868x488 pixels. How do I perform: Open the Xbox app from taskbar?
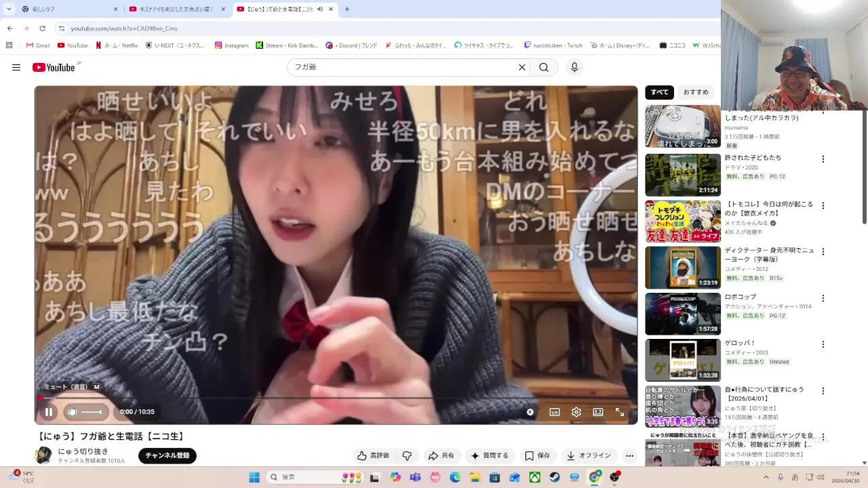(x=535, y=477)
